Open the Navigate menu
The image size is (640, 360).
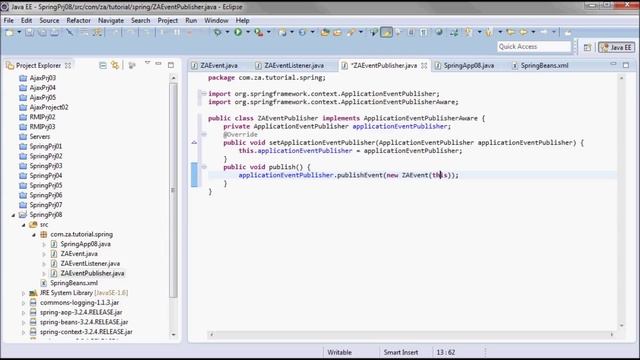click(111, 20)
